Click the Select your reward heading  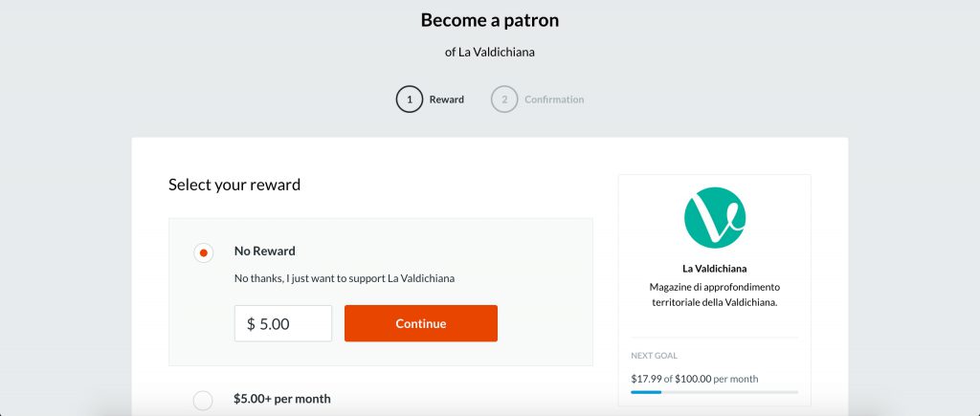[234, 185]
